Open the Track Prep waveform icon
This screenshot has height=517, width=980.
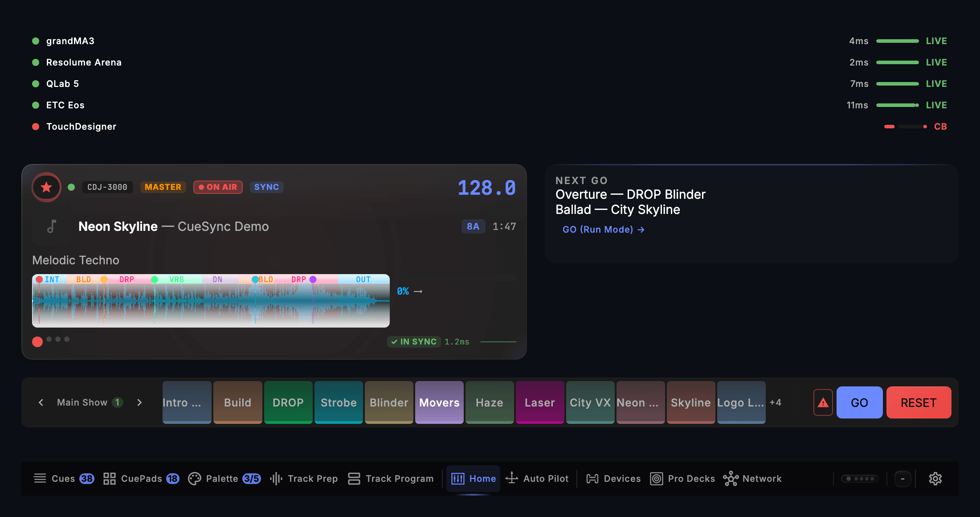pyautogui.click(x=276, y=479)
